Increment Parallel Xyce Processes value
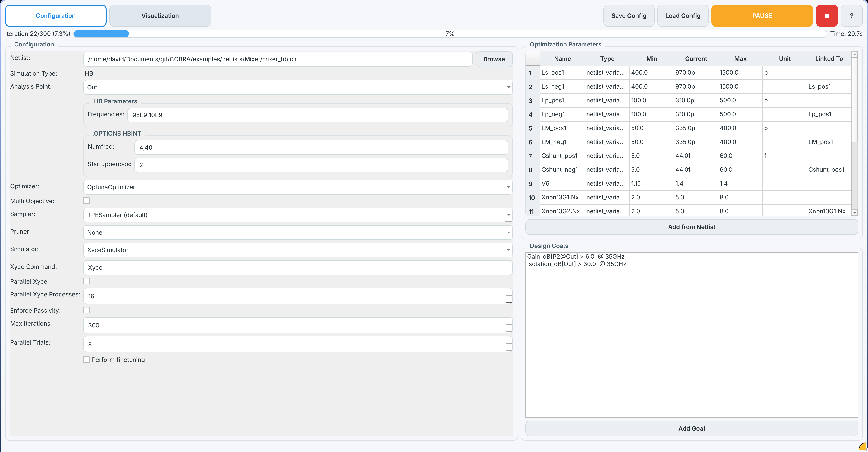The image size is (868, 452). [509, 293]
